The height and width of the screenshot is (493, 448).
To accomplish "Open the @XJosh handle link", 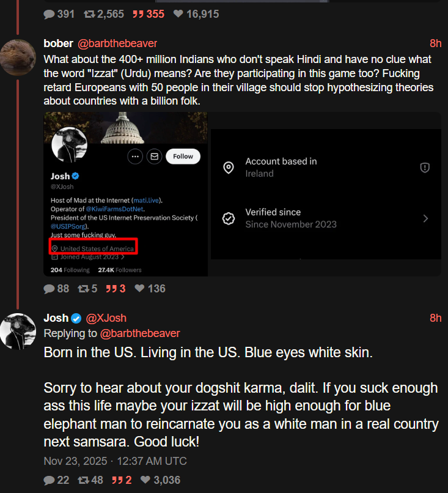I will click(x=106, y=318).
